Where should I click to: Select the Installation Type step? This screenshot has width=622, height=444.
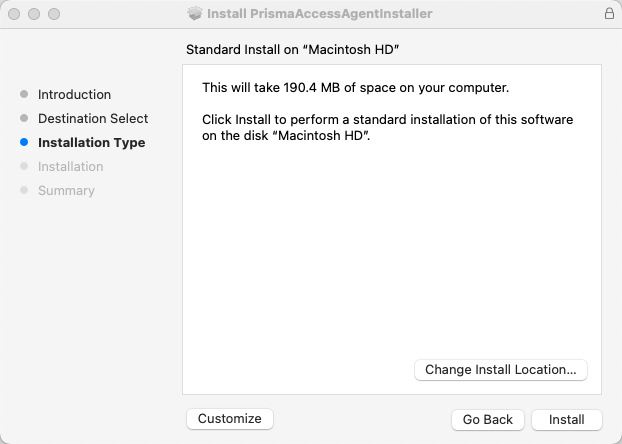[x=92, y=142]
